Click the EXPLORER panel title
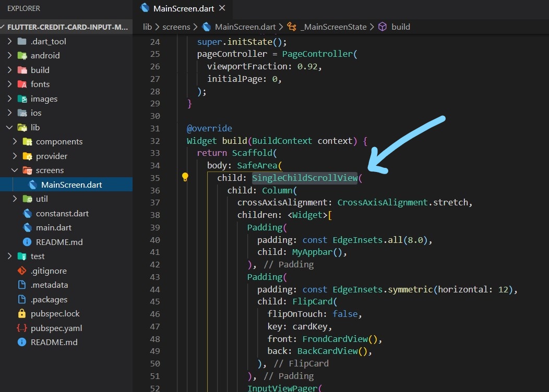549x392 pixels. tap(24, 8)
